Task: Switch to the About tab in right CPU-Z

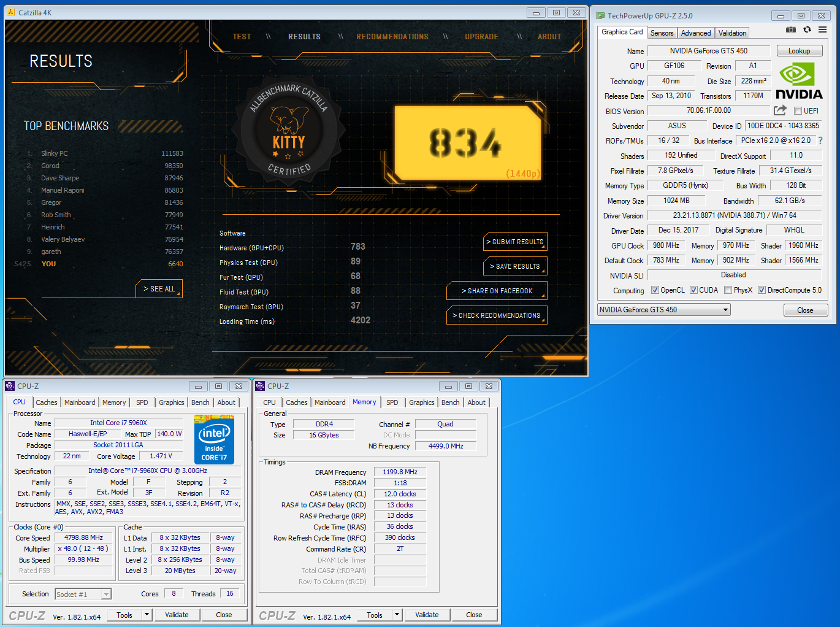Action: 476,402
